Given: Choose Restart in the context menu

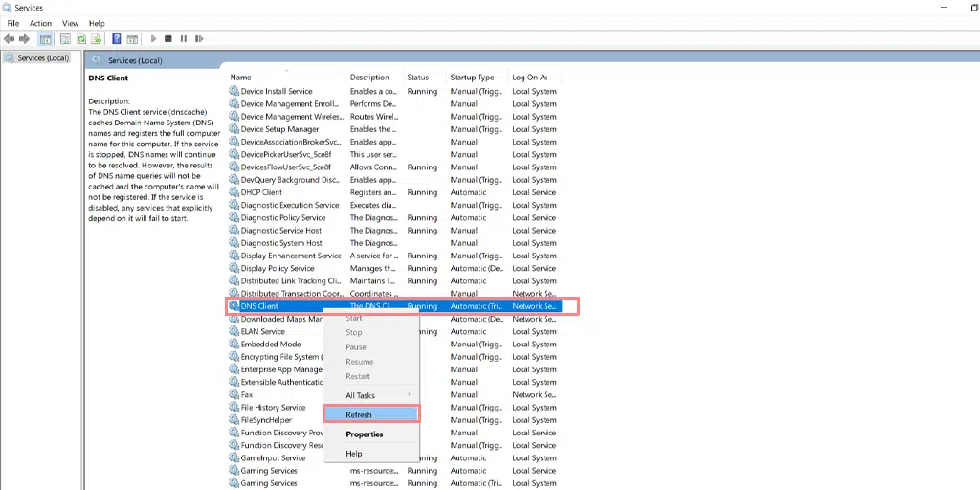Looking at the screenshot, I should click(371, 376).
